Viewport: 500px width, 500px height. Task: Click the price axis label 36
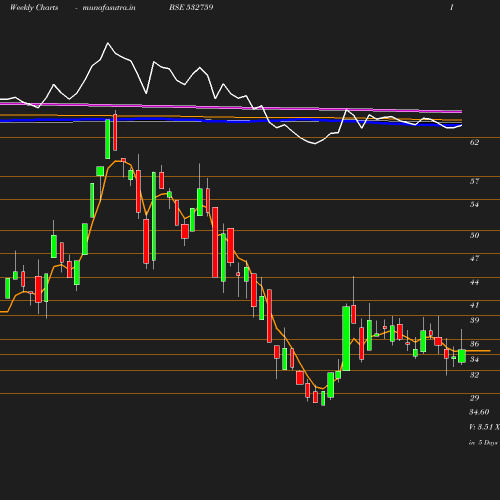pyautogui.click(x=474, y=344)
